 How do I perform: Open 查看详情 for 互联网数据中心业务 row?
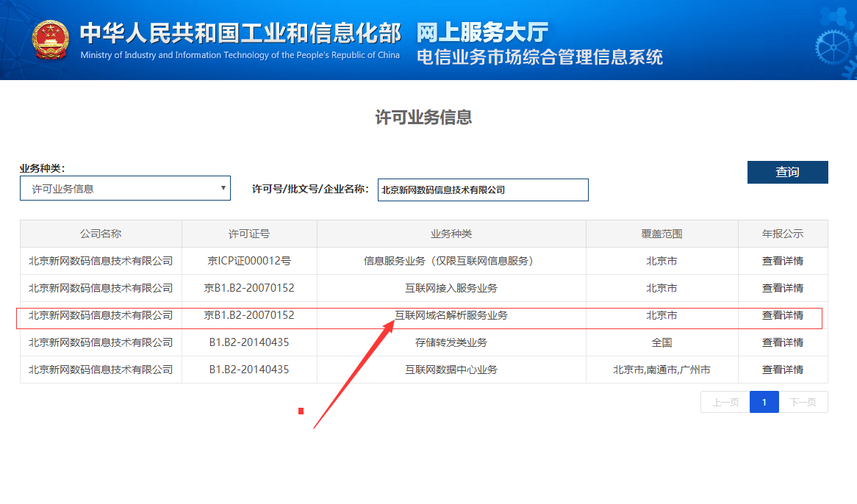(783, 370)
